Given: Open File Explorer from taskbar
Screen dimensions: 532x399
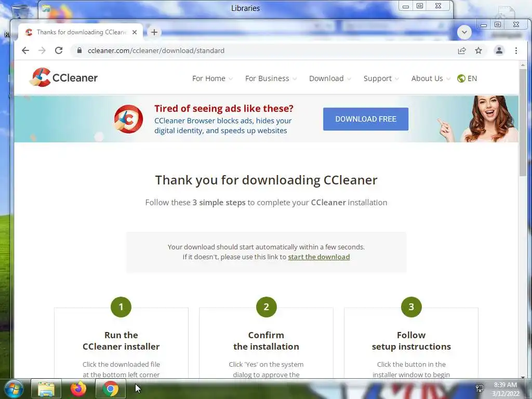Looking at the screenshot, I should [x=46, y=389].
